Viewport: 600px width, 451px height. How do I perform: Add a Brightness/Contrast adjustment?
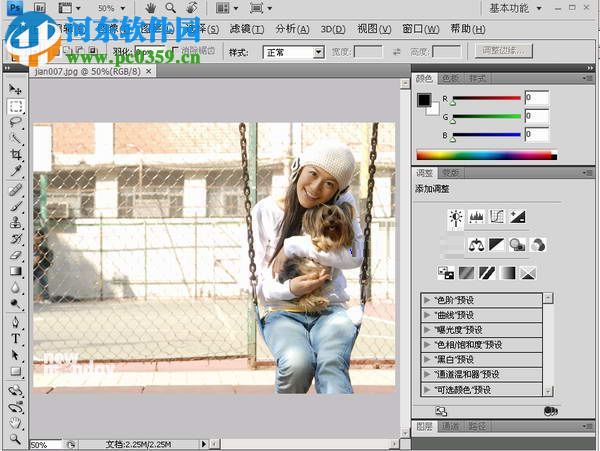[456, 217]
